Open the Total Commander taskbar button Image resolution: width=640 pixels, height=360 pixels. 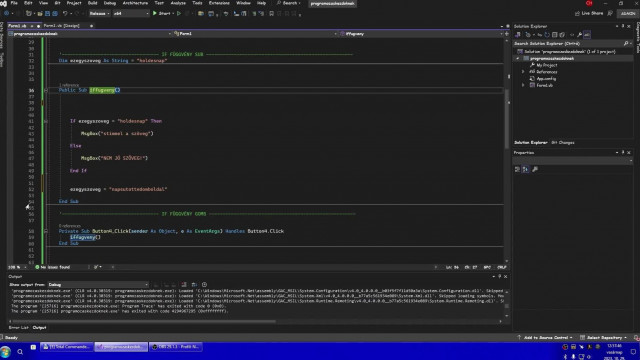tap(67, 347)
